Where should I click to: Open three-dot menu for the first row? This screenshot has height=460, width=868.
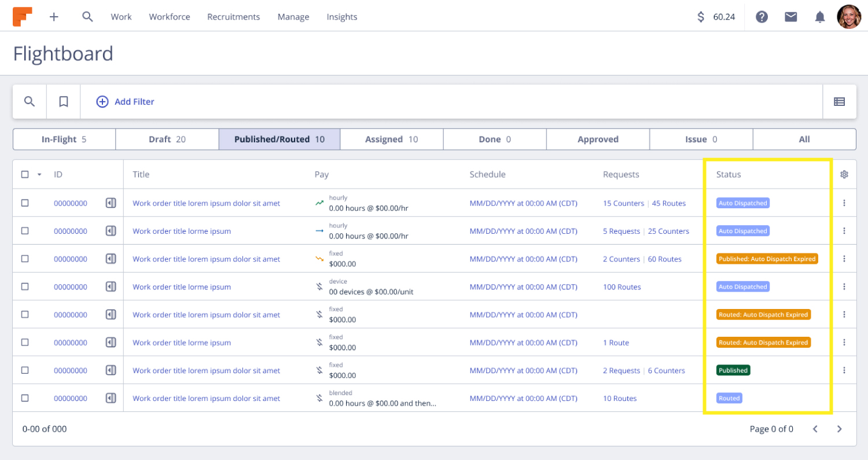(844, 203)
